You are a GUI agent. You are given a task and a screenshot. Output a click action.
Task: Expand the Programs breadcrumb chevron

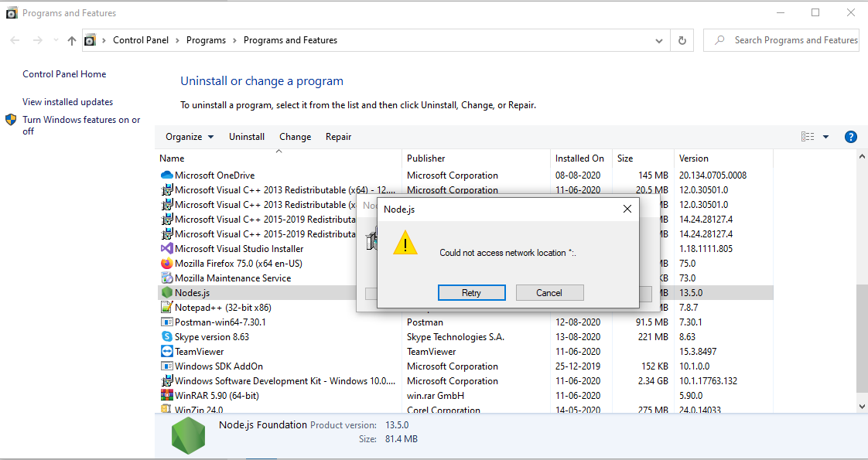234,40
